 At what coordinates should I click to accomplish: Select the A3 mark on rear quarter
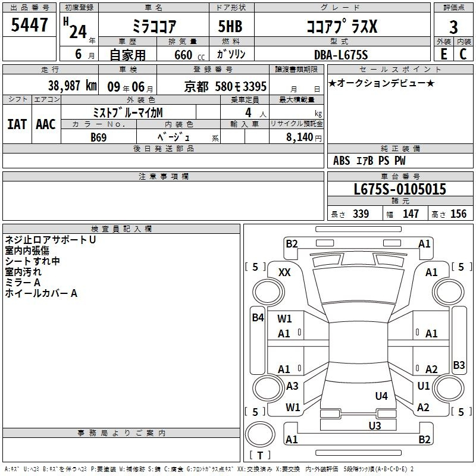(x=292, y=386)
